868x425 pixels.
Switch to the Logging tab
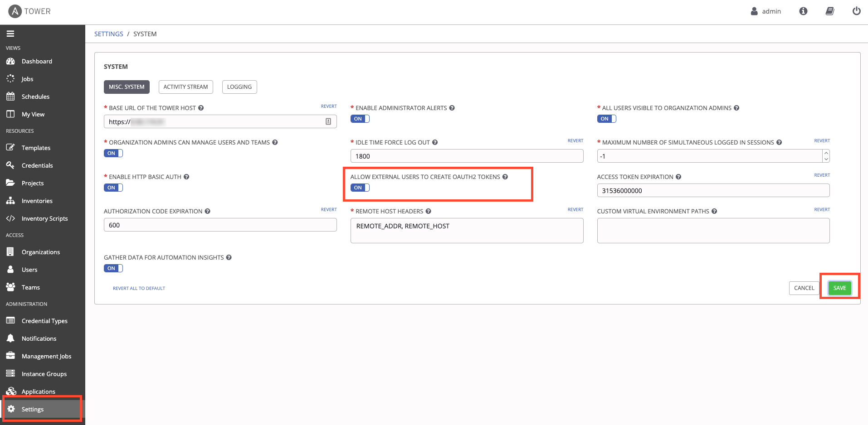(x=239, y=87)
